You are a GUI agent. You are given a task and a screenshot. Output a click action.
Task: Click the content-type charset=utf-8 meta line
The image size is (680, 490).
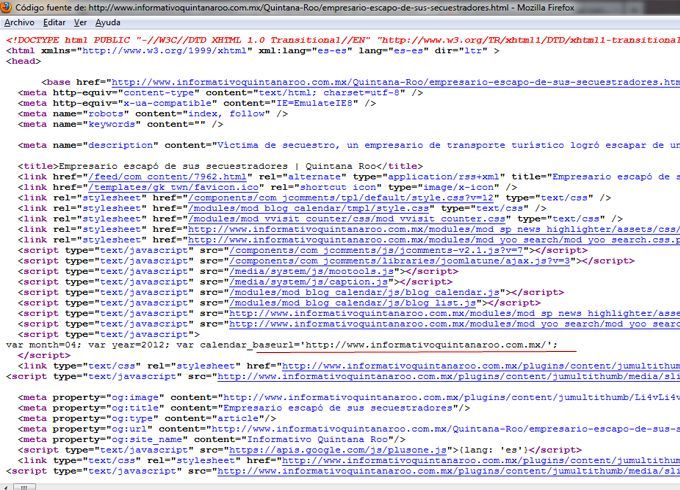tap(220, 93)
